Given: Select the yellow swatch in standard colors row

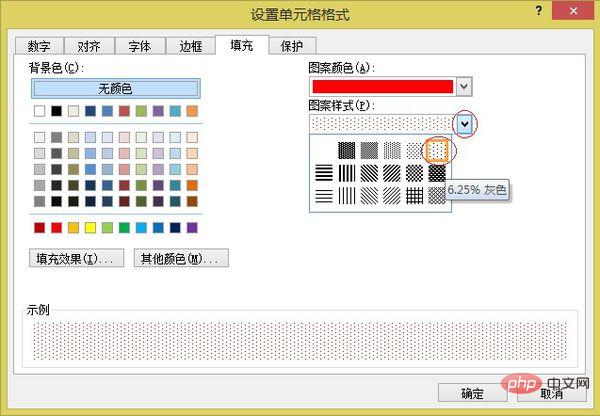Looking at the screenshot, I should [x=90, y=228].
